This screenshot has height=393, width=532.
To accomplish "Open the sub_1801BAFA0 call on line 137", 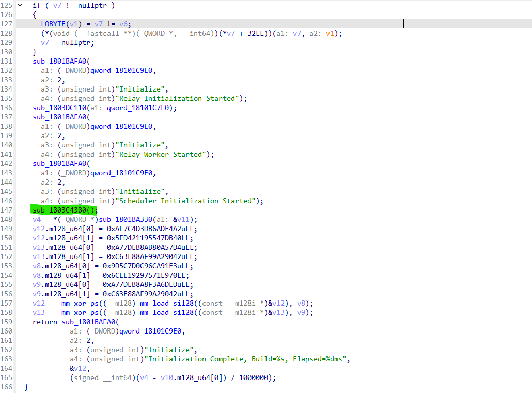I will pyautogui.click(x=60, y=117).
